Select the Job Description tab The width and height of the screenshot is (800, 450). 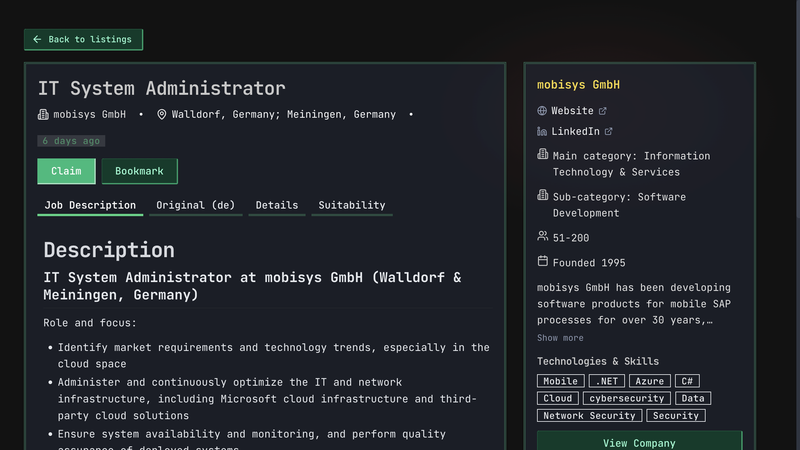[90, 205]
